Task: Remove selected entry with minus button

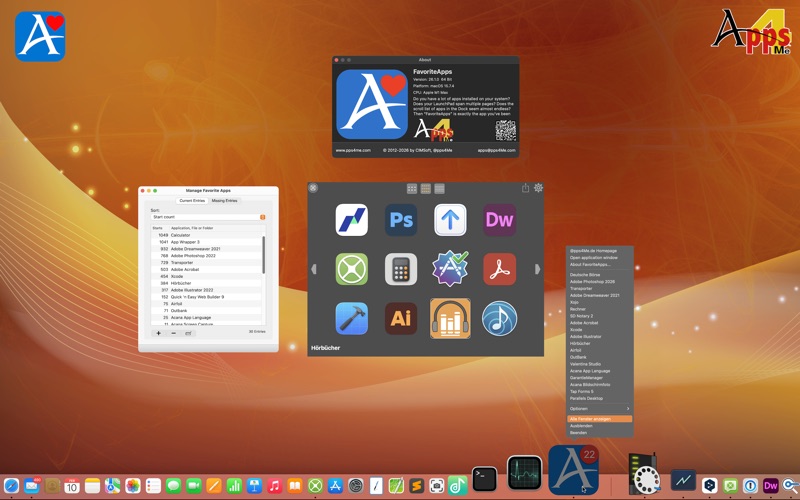Action: point(173,333)
